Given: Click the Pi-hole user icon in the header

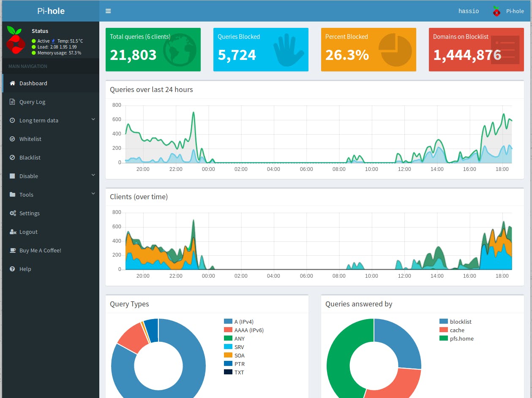Looking at the screenshot, I should (x=497, y=11).
